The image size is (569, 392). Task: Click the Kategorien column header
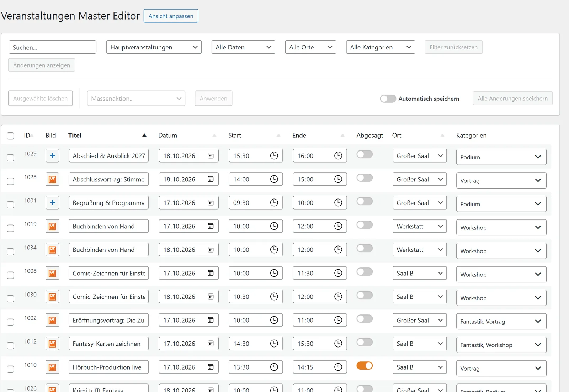[x=471, y=135]
